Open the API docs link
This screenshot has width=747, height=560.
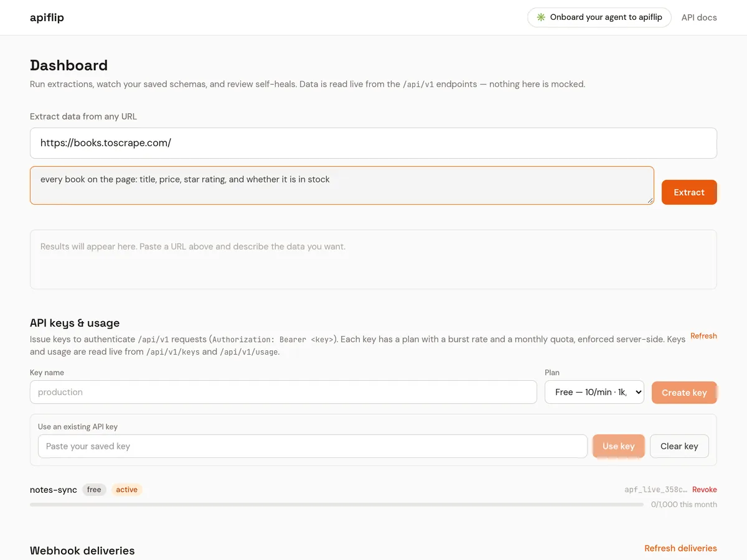tap(699, 17)
